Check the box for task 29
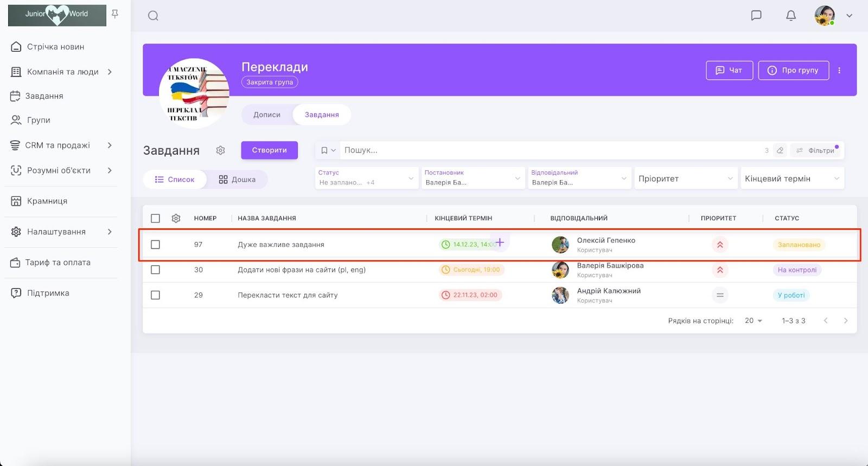This screenshot has width=868, height=466. coord(155,295)
